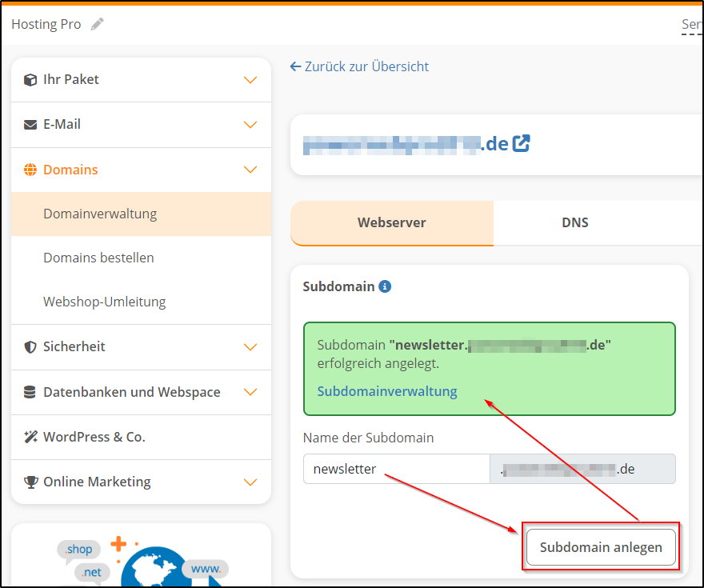Click the trophy icon for Online Marketing
Viewport: 704px width, 588px height.
pyautogui.click(x=30, y=482)
